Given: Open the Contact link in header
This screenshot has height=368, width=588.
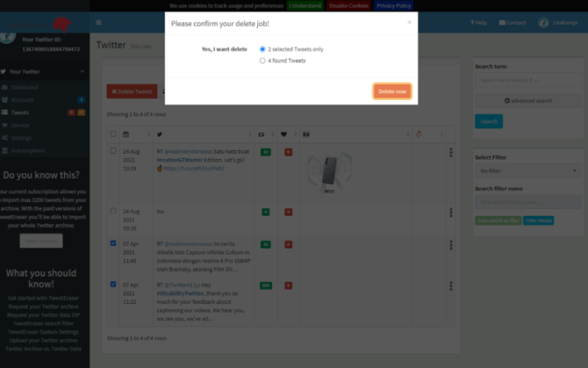Looking at the screenshot, I should coord(512,23).
